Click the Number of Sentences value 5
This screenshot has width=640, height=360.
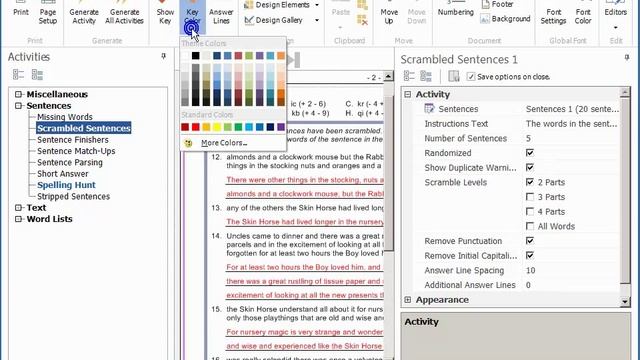529,138
